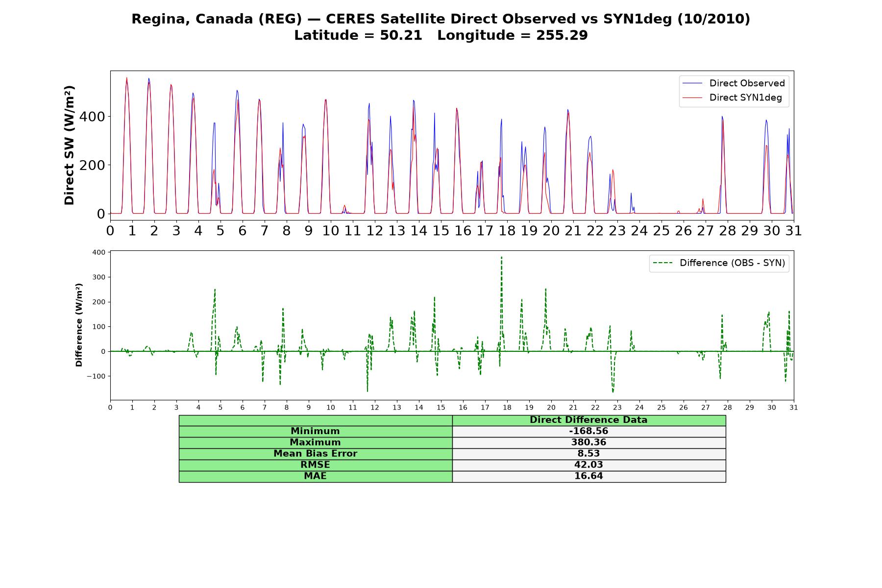Click the RMSE value 42.03 cell
Screen dimensions: 882x588
[x=589, y=465]
